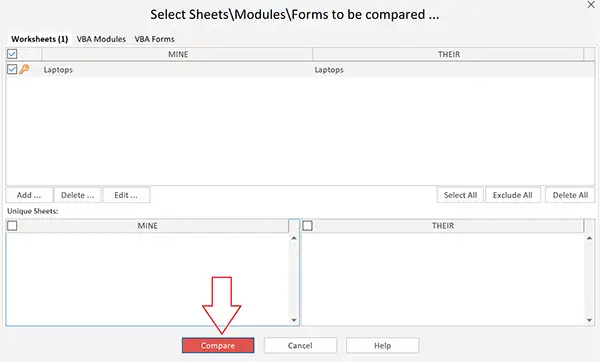Image resolution: width=600 pixels, height=362 pixels.
Task: Open the VBA Forms tab
Action: 155,39
